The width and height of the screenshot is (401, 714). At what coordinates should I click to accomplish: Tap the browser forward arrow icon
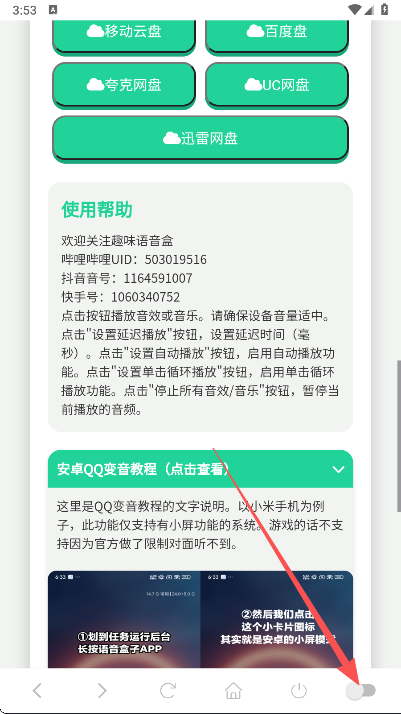point(102,691)
